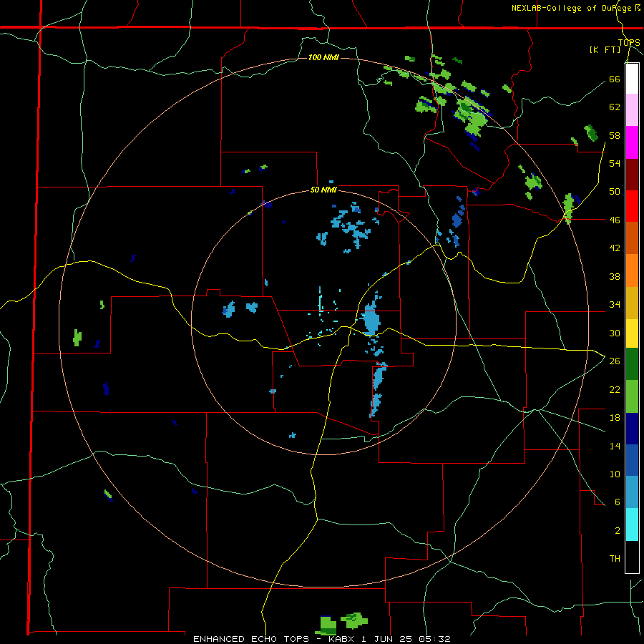Click the legend value 38
The image size is (644, 644).
click(x=615, y=276)
